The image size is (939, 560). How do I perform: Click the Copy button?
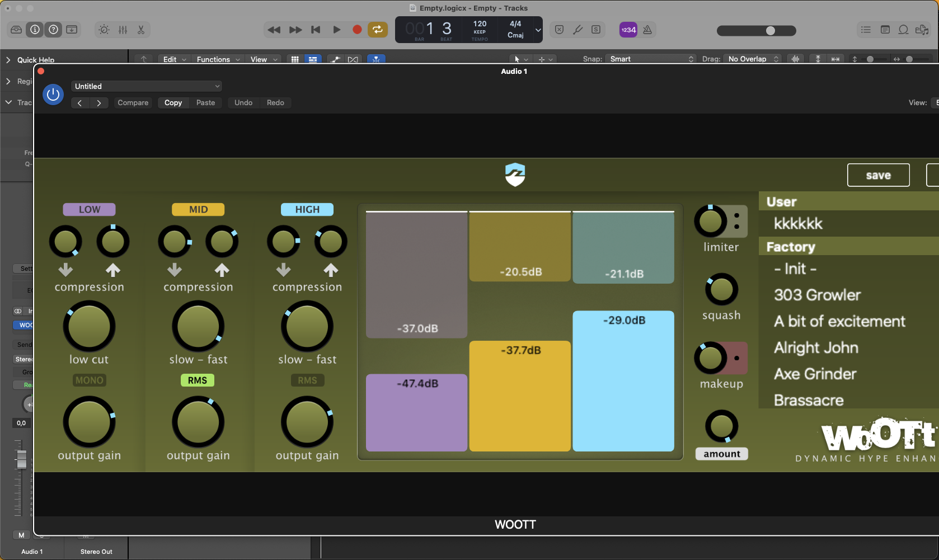173,103
